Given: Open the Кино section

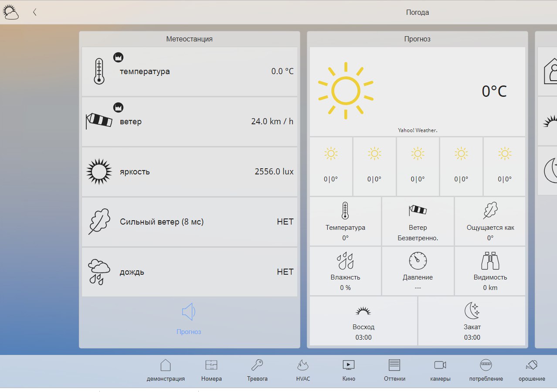Looking at the screenshot, I should pos(349,371).
